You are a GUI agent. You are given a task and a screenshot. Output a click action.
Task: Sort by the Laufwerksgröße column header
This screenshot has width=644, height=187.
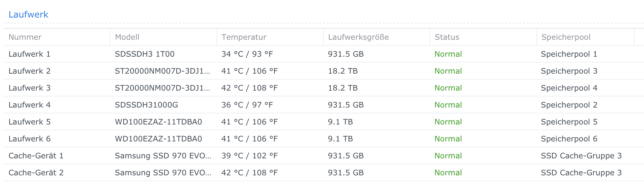358,37
